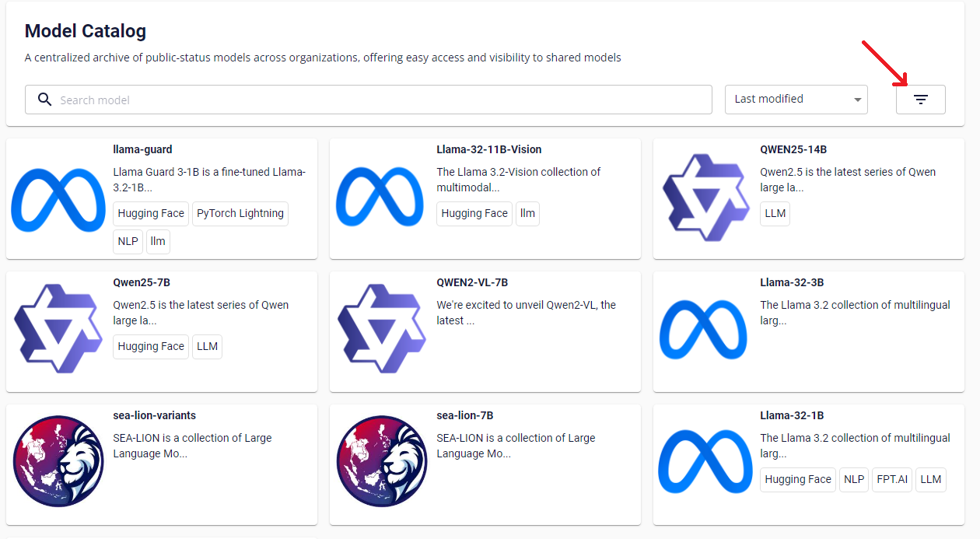Click "We're excited to unveil Qwen2-VL" description

pos(527,313)
